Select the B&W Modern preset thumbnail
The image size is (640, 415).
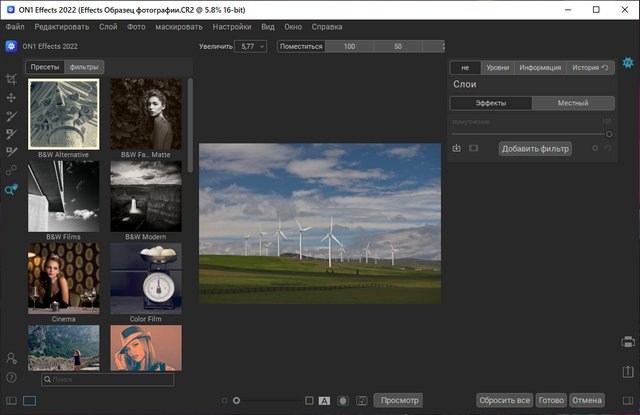(x=145, y=197)
